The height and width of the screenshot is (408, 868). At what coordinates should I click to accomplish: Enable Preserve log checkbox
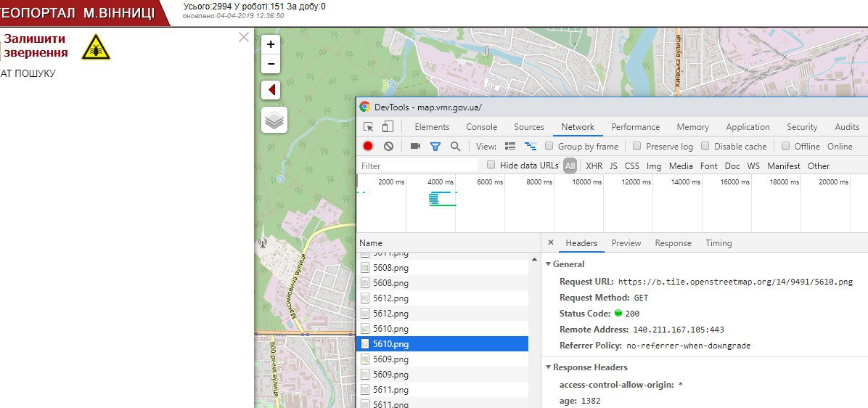(636, 146)
